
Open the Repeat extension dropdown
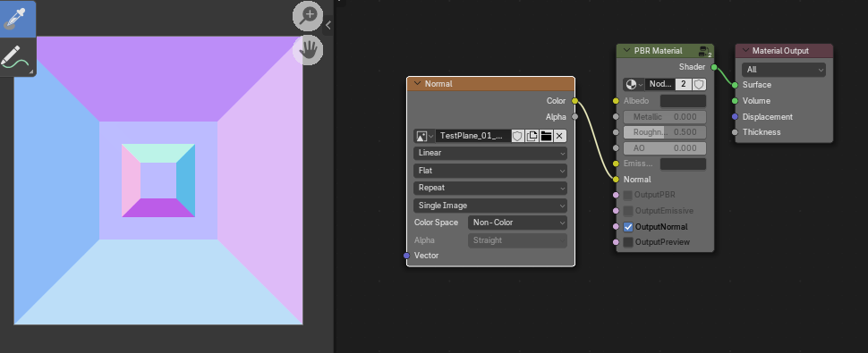pos(489,188)
